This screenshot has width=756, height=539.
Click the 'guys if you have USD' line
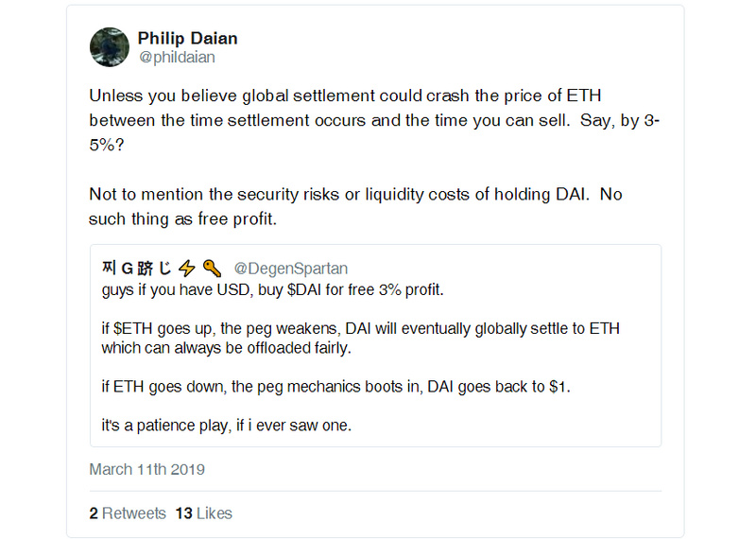pos(272,289)
